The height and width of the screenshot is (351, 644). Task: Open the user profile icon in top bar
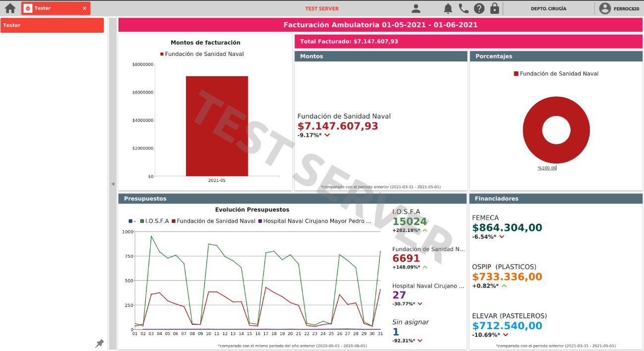pos(416,8)
